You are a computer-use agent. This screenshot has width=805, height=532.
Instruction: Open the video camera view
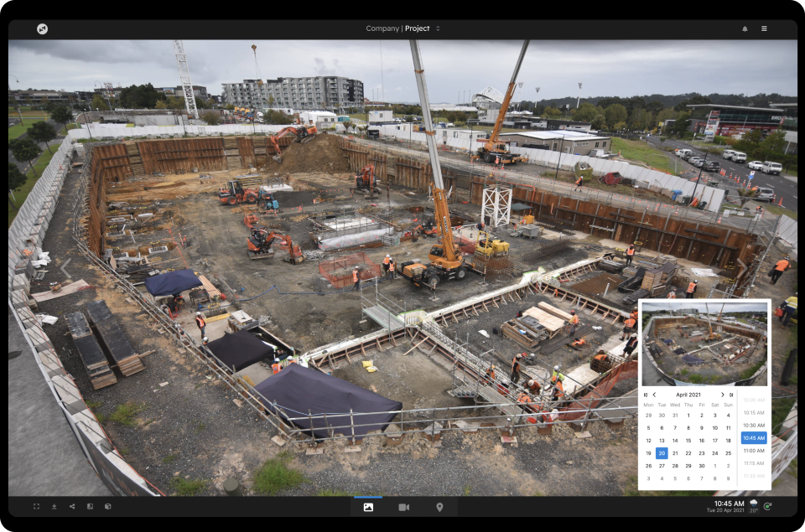point(403,506)
